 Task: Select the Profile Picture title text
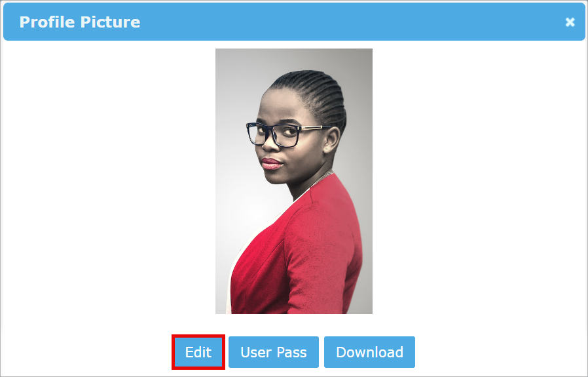(x=80, y=22)
